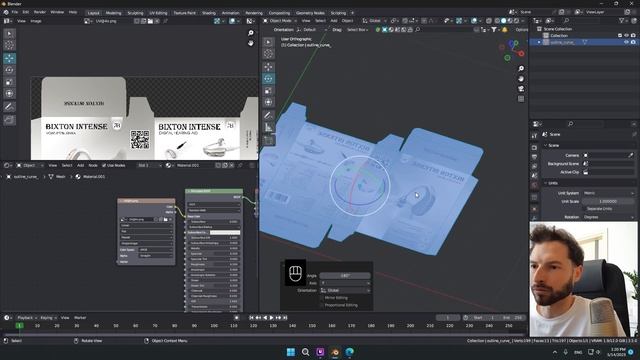Click Marker in timeline header
640x360 pixels.
pos(80,318)
